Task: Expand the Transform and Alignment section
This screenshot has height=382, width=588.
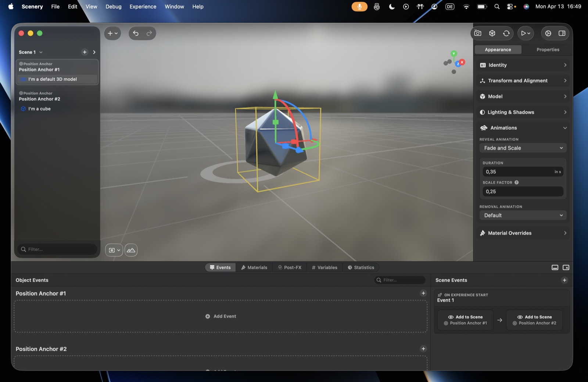Action: click(x=523, y=81)
